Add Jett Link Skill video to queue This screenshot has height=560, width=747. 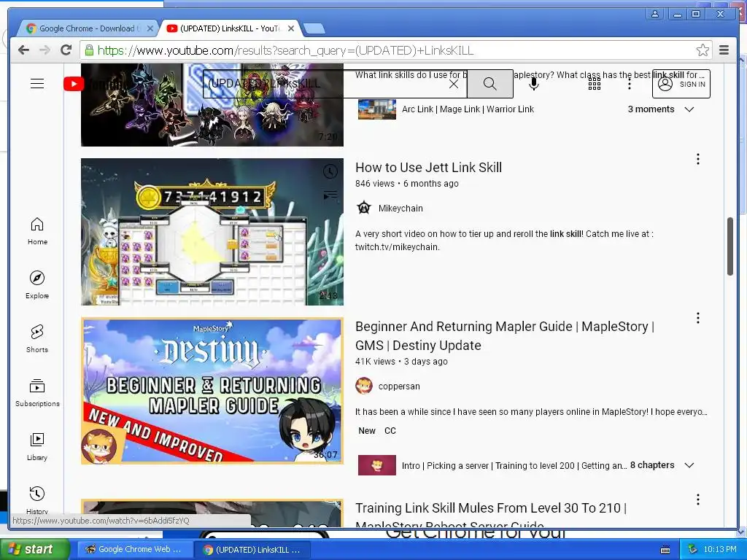(x=330, y=195)
